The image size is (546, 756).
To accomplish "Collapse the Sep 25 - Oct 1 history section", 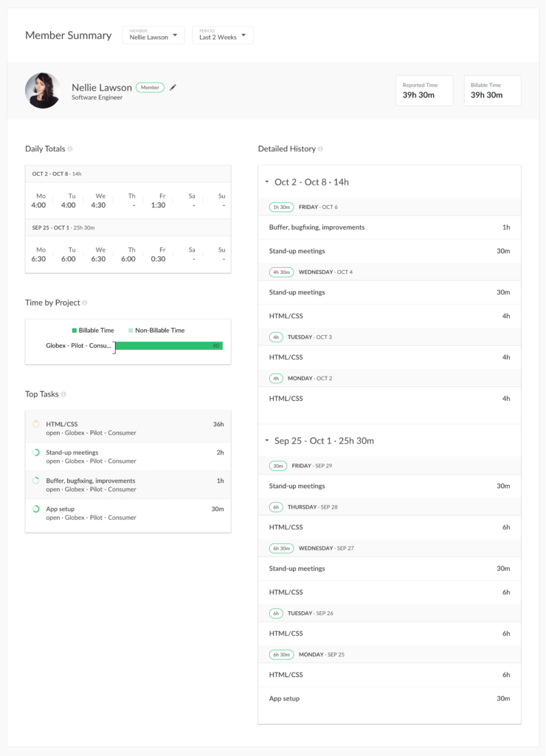I will pos(267,440).
